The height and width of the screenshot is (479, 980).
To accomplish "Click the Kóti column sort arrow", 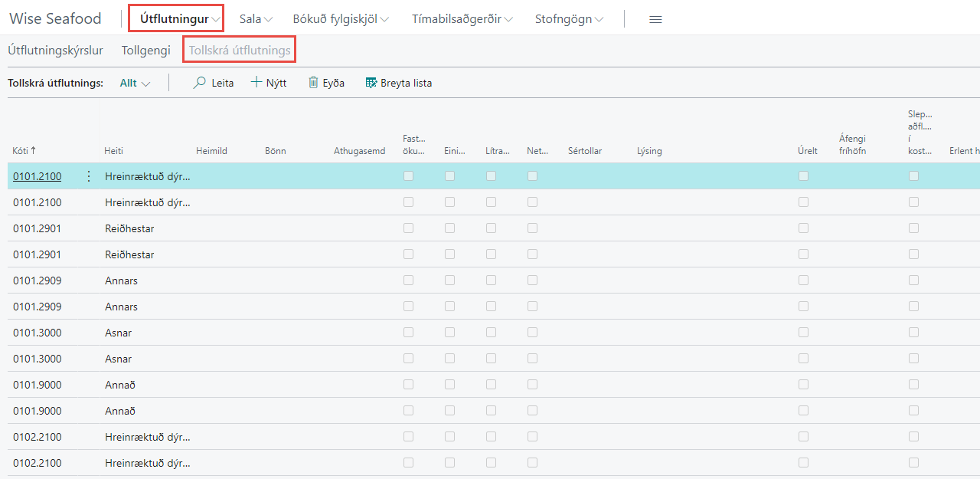I will [x=34, y=151].
